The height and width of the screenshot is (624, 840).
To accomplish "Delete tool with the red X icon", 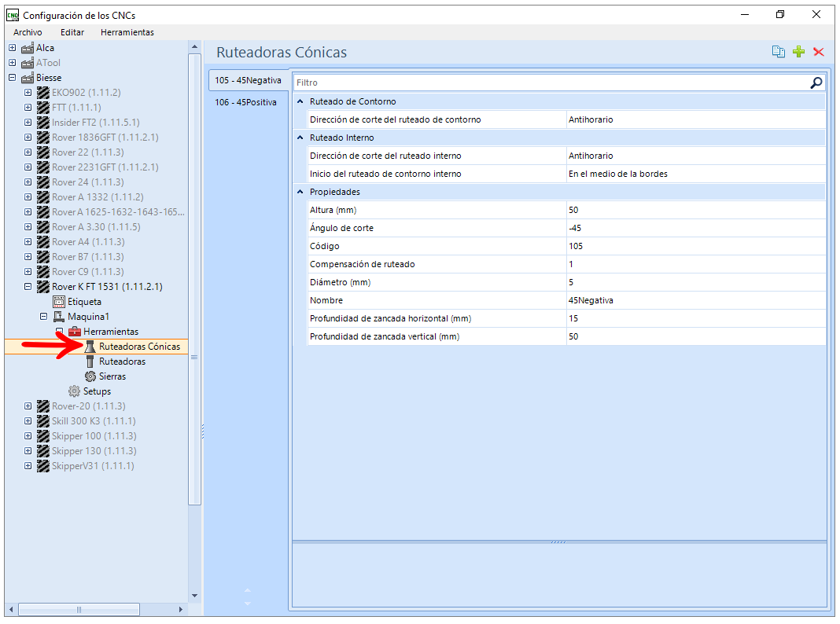I will 818,52.
